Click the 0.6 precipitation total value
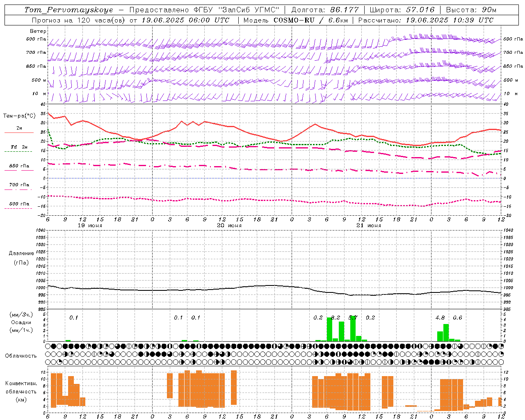This screenshot has width=525, height=420. click(457, 318)
